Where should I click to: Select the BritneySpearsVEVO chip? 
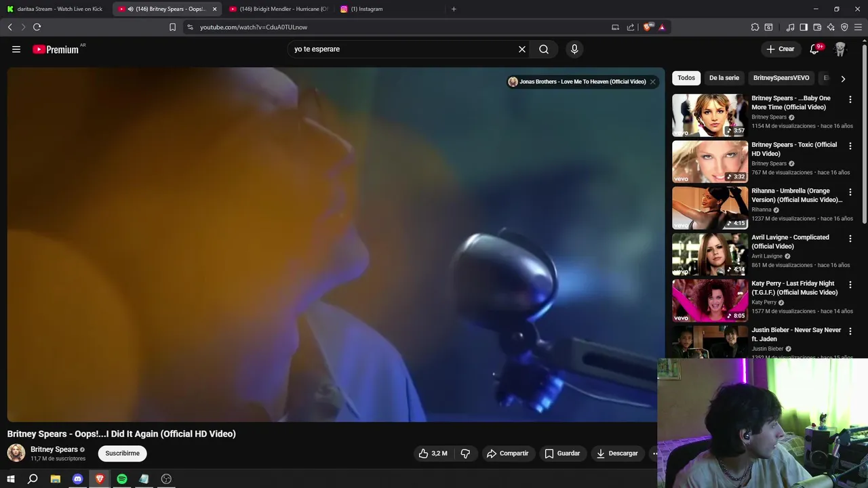[x=781, y=78]
